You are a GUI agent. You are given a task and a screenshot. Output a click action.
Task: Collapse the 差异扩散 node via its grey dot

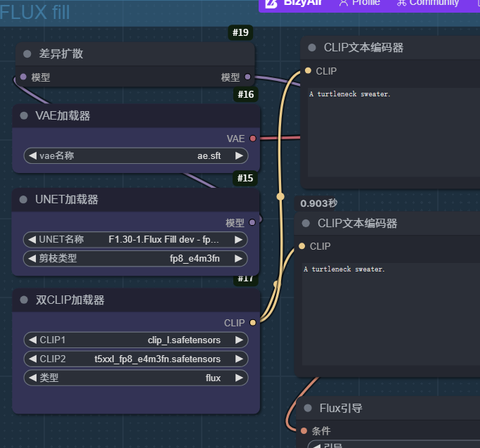coord(27,54)
